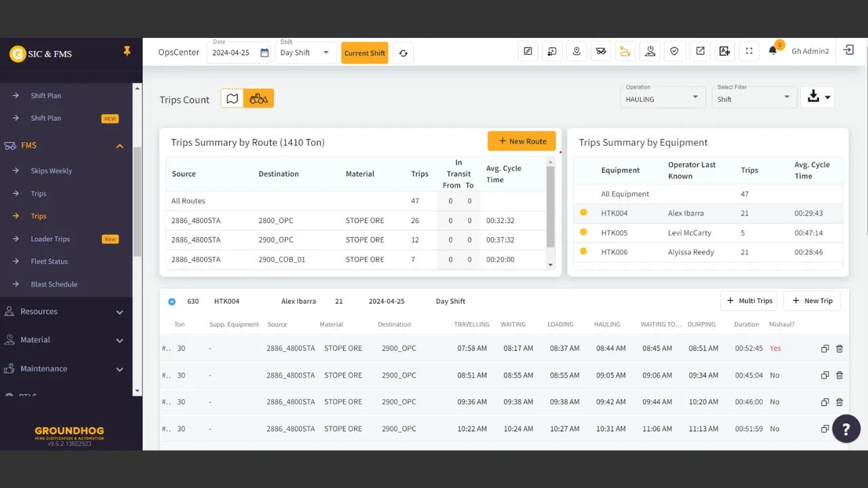Delete the 08:51 AM trip row

pos(840,375)
